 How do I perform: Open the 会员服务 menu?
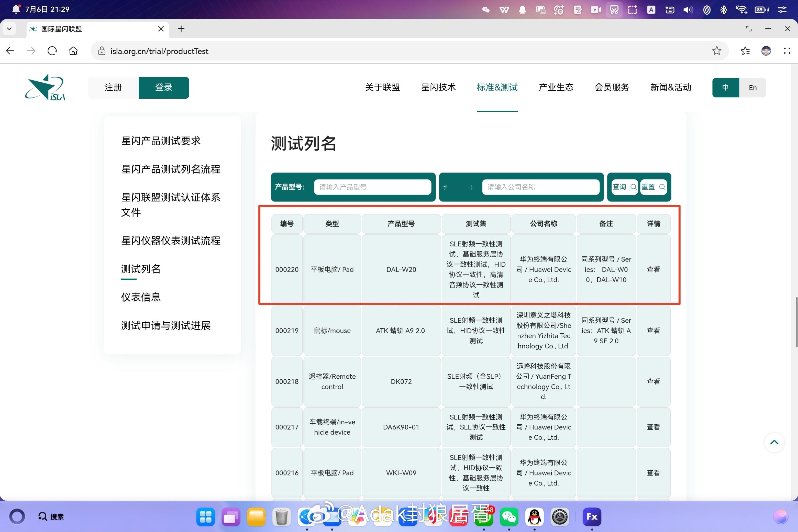pos(612,87)
